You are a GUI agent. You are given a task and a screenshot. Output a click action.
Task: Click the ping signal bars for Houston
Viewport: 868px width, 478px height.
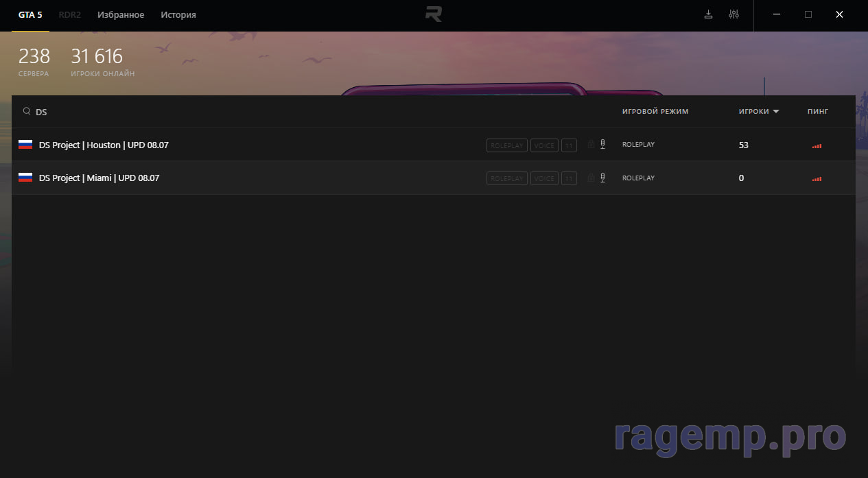[817, 146]
